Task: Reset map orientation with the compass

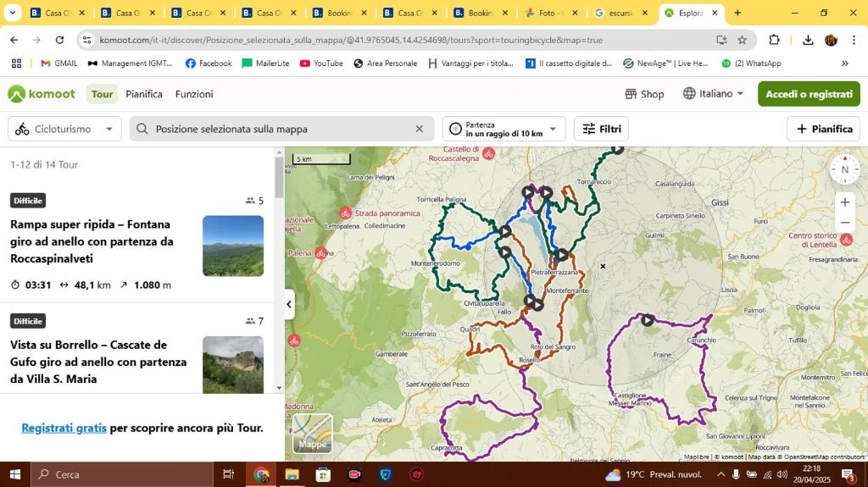Action: pos(844,169)
